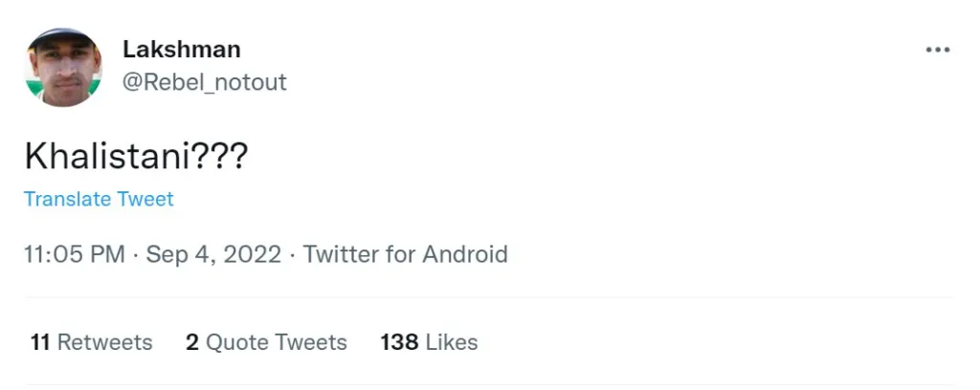980x390 pixels.
Task: Click the word Android in the tweet source
Action: [x=465, y=254]
